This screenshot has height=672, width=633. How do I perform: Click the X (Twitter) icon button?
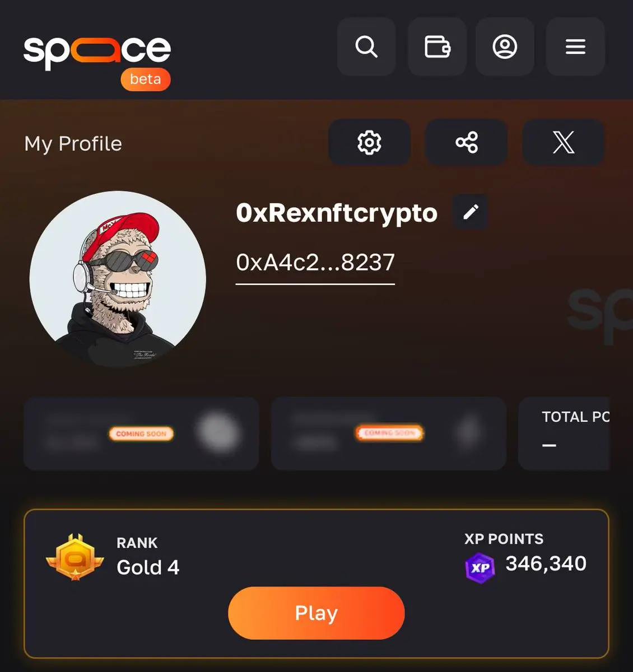pos(564,142)
